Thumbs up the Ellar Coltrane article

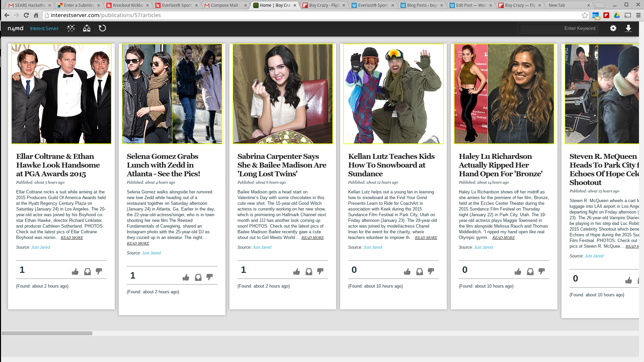[75, 271]
